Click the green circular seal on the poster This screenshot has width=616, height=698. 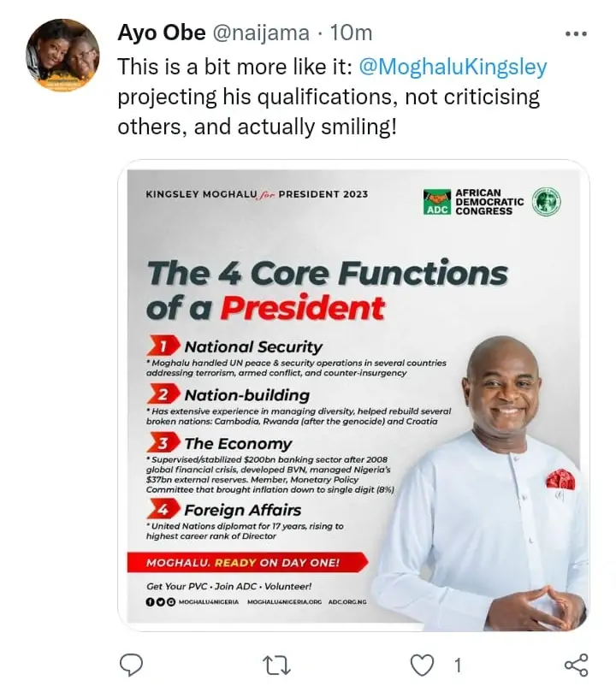(x=546, y=202)
